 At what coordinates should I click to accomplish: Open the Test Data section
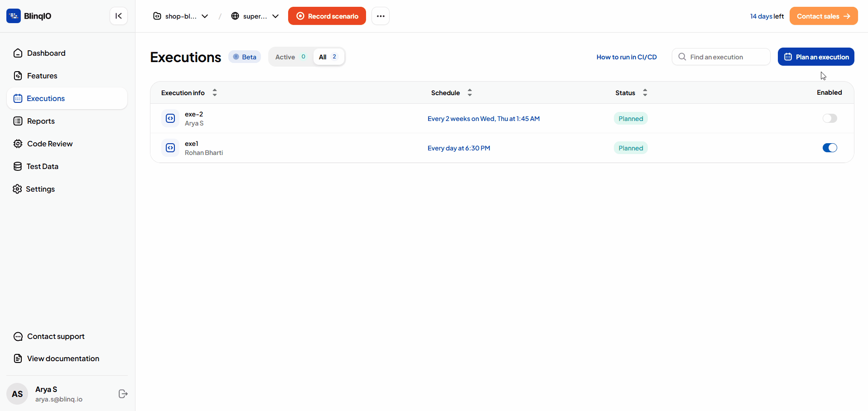[42, 166]
